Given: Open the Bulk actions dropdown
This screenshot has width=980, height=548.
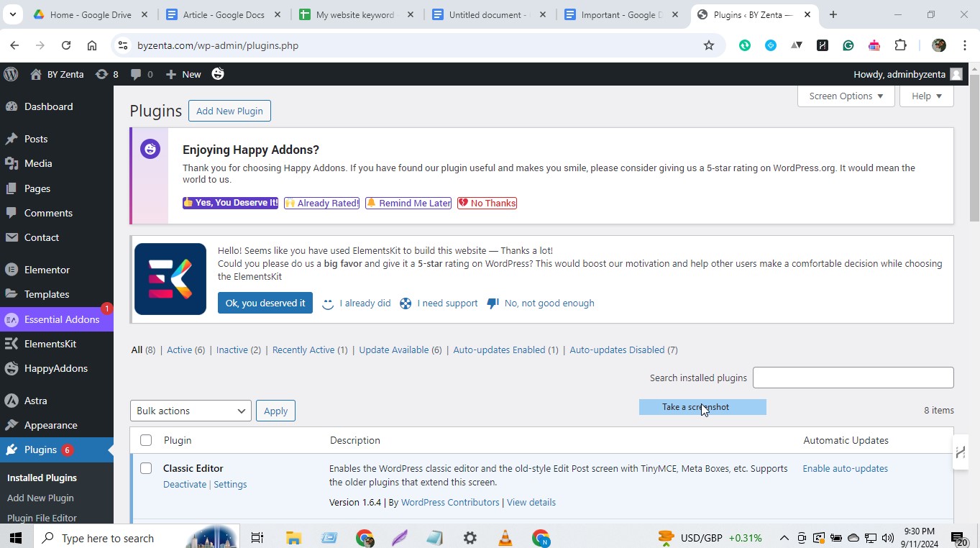Looking at the screenshot, I should [x=191, y=411].
